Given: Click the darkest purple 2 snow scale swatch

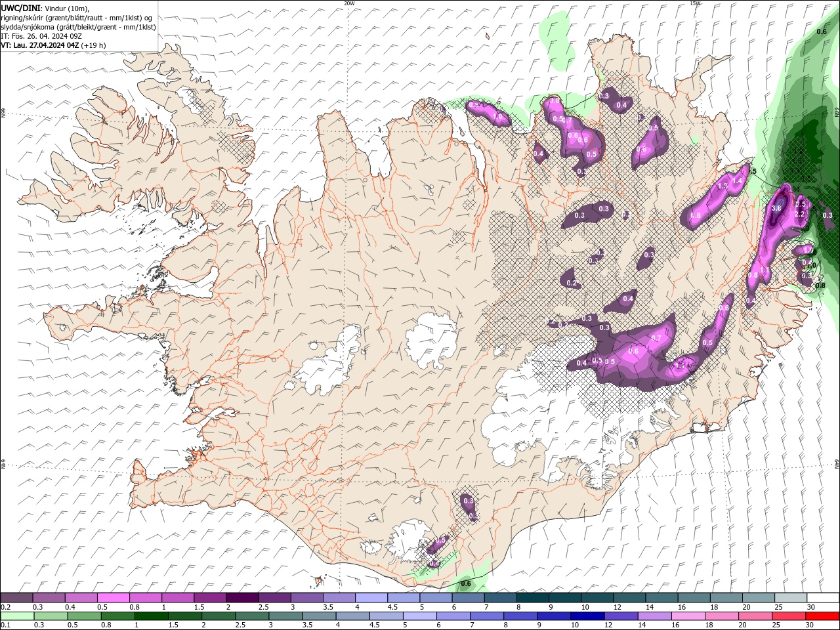Looking at the screenshot, I should click(242, 598).
